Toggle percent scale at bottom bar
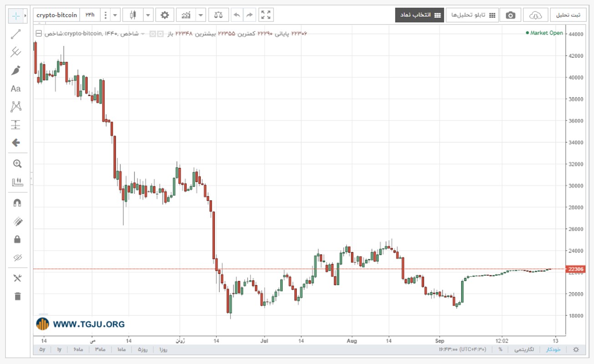Screen dimensions: 594x364 click(500, 349)
